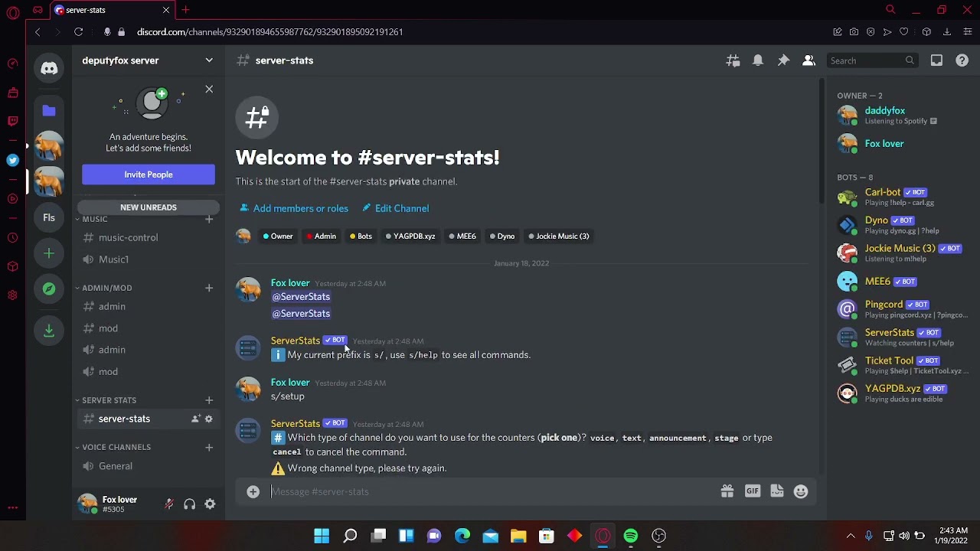Open Windows Start menu
The width and height of the screenshot is (980, 551).
(322, 536)
